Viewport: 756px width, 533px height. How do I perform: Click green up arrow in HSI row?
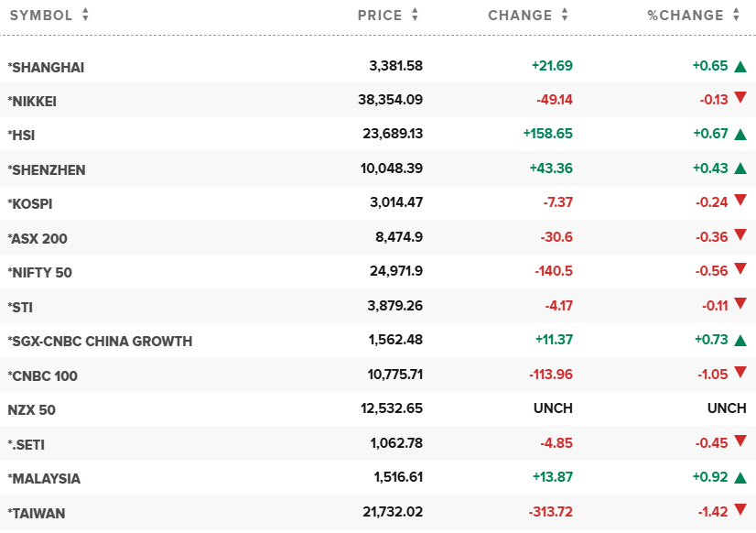pyautogui.click(x=740, y=135)
